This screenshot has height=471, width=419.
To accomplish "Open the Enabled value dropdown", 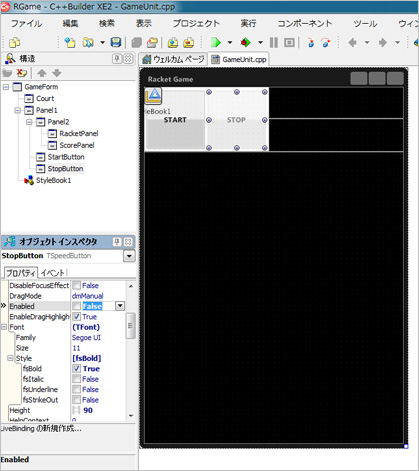I will [x=120, y=306].
